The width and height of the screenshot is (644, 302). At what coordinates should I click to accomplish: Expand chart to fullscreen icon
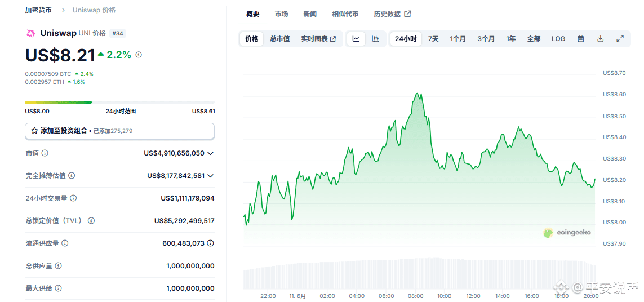[620, 39]
